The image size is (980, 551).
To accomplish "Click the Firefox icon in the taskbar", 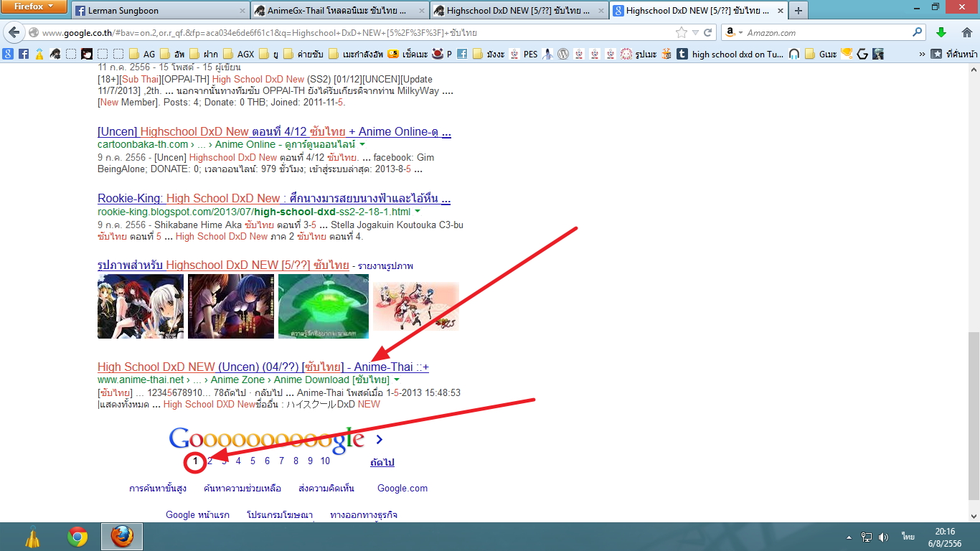I will point(122,537).
